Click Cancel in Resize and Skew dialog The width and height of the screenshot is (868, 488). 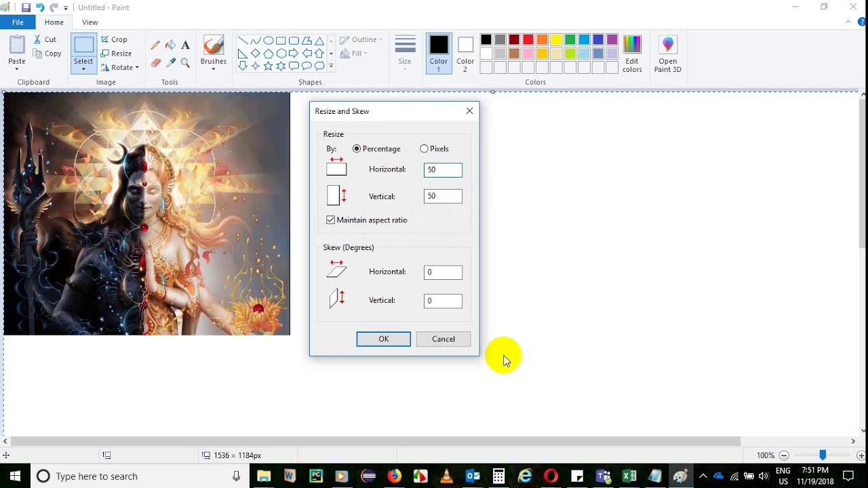click(443, 339)
